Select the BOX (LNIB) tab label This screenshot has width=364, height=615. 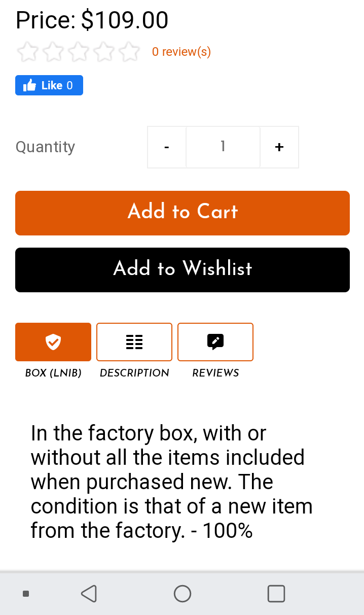[x=53, y=373]
